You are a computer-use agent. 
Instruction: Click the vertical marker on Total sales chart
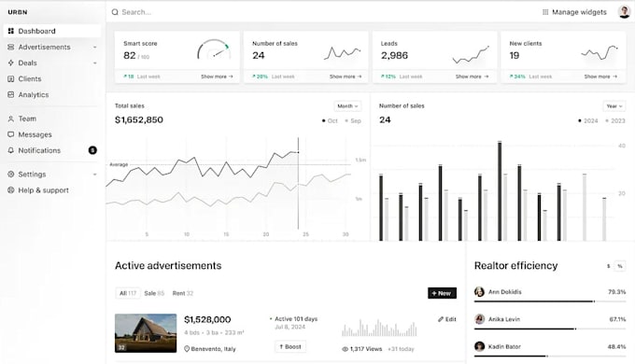(299, 184)
